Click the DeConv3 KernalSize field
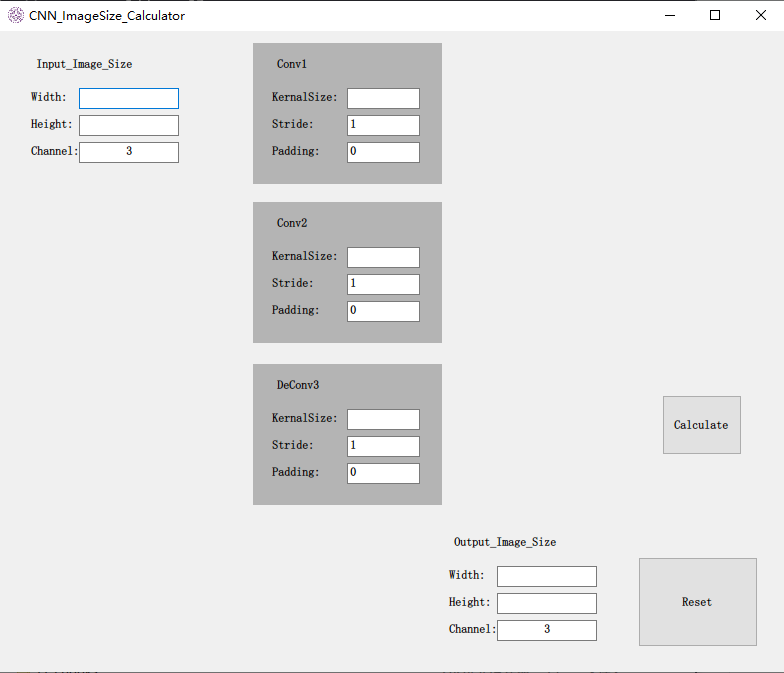Image resolution: width=784 pixels, height=673 pixels. point(384,419)
